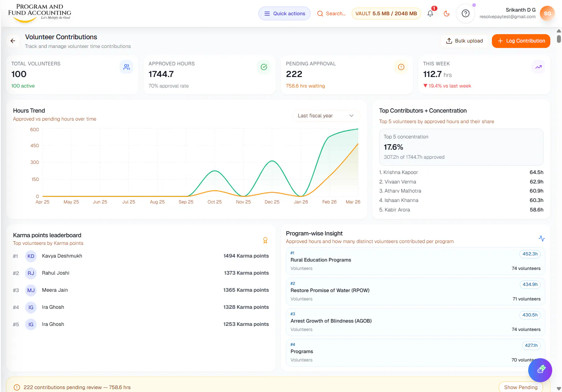Click the Total Volunteers people icon
The image size is (562, 392).
tap(126, 67)
